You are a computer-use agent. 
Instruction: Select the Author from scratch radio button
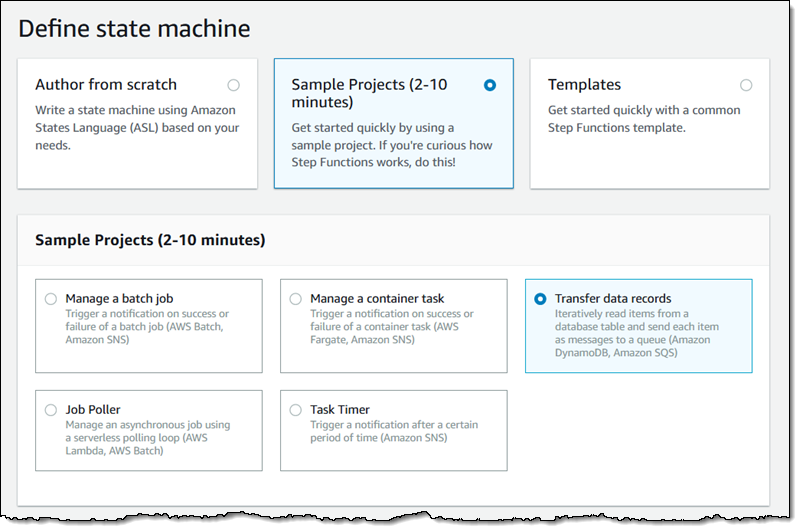click(x=233, y=86)
